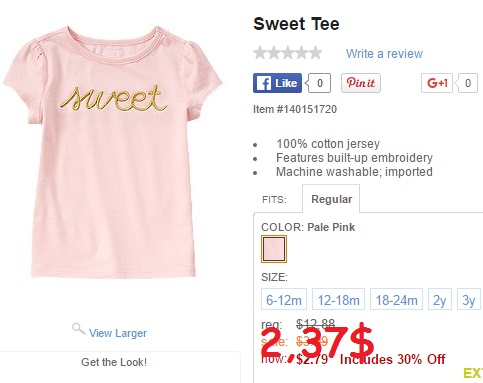Click the pink Sweet Tee product image
The width and height of the screenshot is (483, 383).
tap(113, 152)
